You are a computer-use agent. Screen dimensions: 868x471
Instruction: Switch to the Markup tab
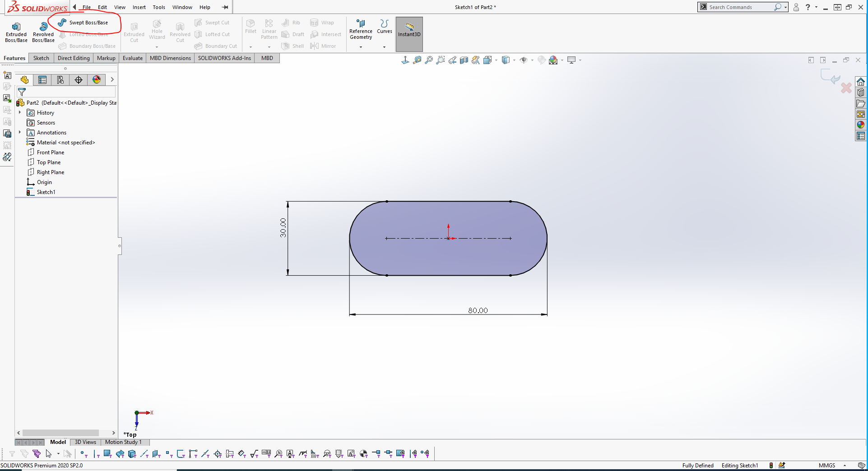tap(106, 58)
